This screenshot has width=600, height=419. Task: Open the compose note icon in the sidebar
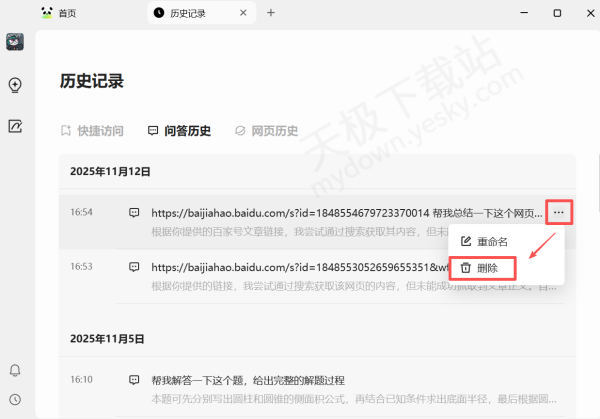[15, 126]
